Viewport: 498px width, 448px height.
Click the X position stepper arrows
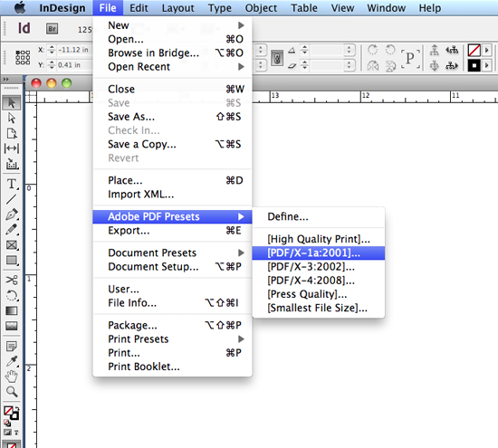(x=52, y=50)
